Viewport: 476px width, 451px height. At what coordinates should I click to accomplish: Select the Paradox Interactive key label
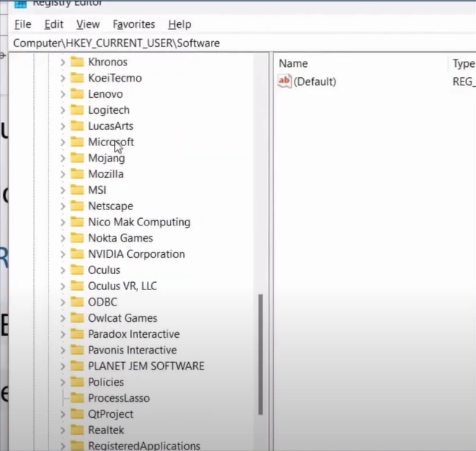[x=134, y=334]
